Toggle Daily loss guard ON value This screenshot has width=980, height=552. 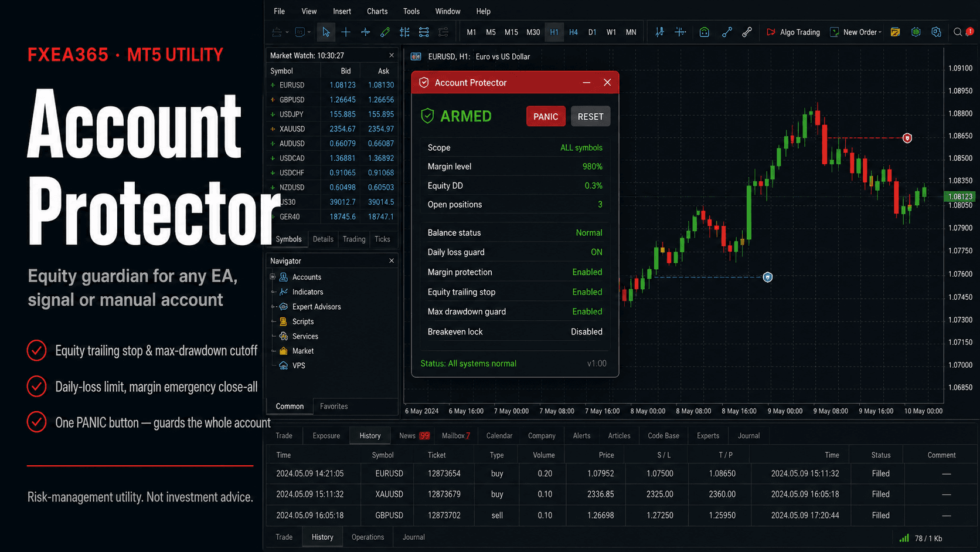596,252
